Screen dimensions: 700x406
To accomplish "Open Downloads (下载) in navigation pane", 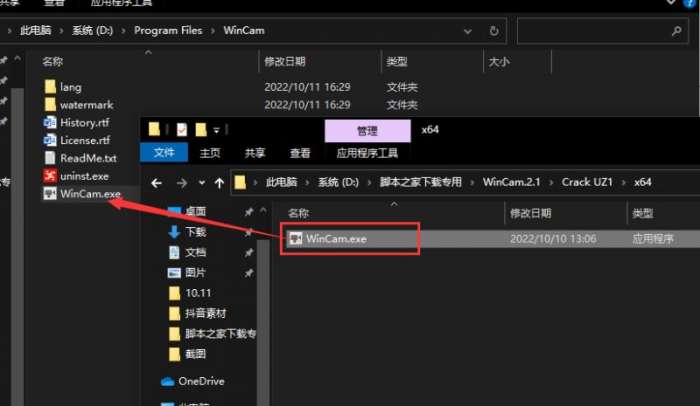I will 196,232.
